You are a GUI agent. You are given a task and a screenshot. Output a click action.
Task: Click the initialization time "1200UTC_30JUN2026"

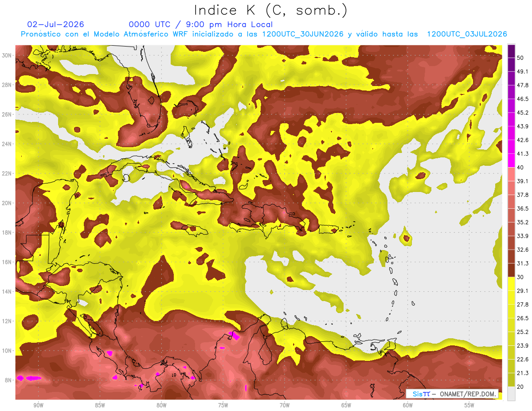click(303, 34)
